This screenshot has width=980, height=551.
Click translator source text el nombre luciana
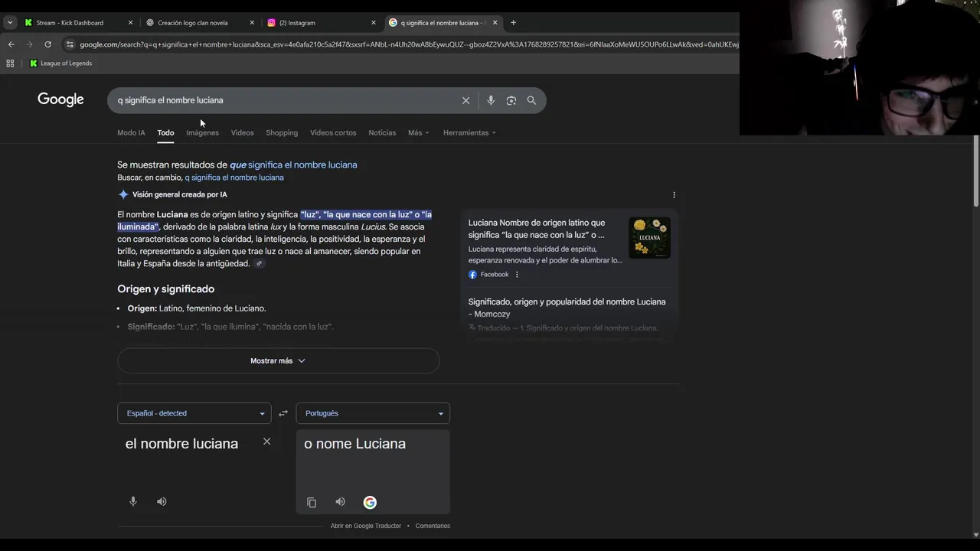[181, 444]
